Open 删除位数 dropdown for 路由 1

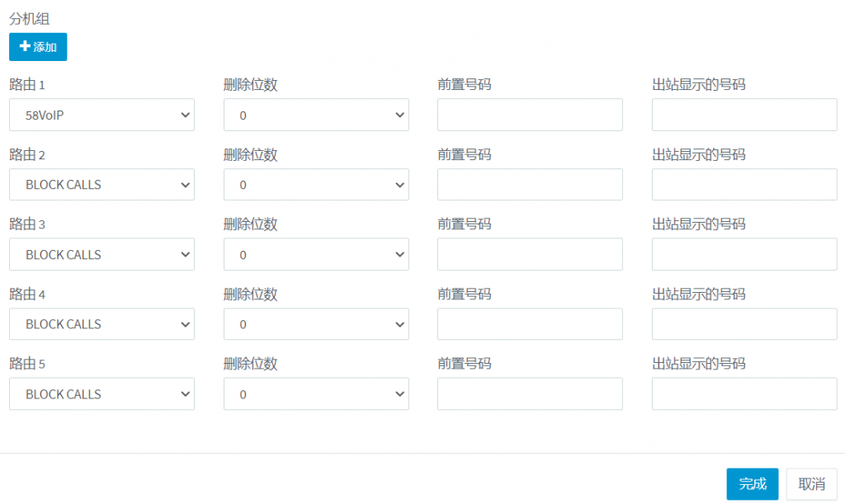[x=316, y=115]
